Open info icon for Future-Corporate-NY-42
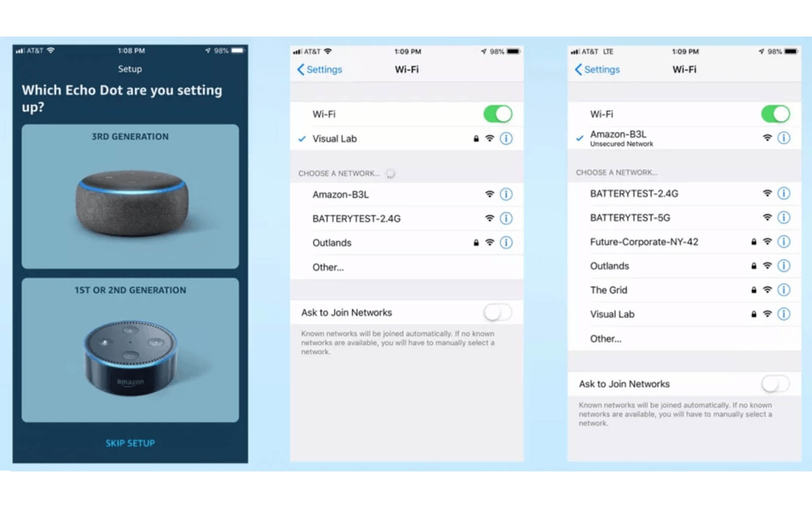The image size is (812, 508). coord(784,242)
